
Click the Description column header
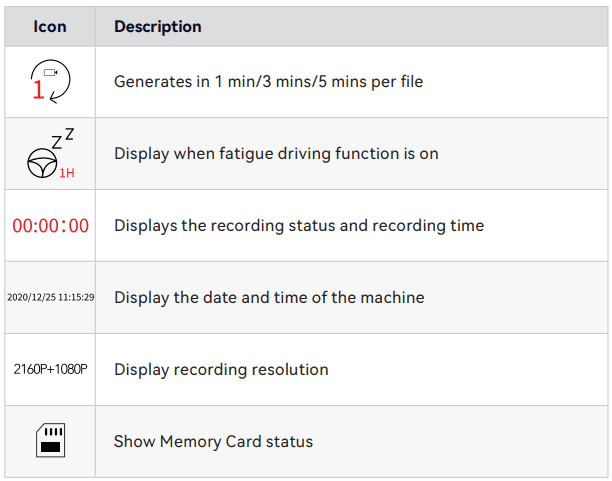pos(157,27)
